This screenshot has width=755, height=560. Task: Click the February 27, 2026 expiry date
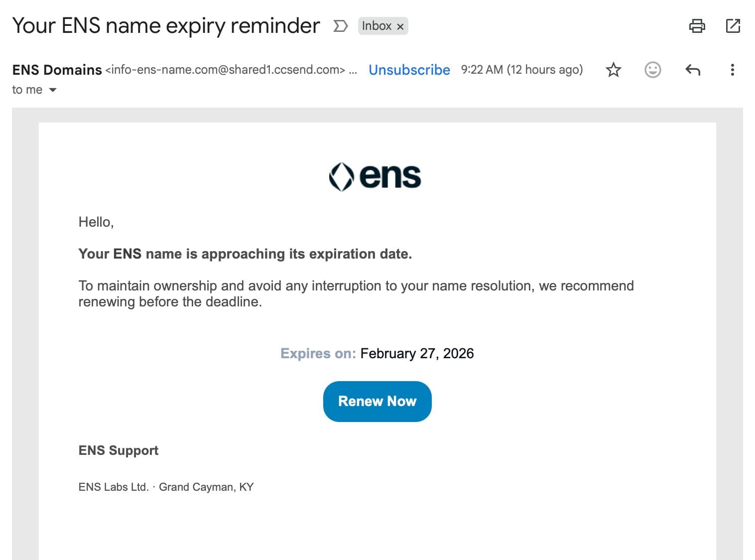click(417, 353)
